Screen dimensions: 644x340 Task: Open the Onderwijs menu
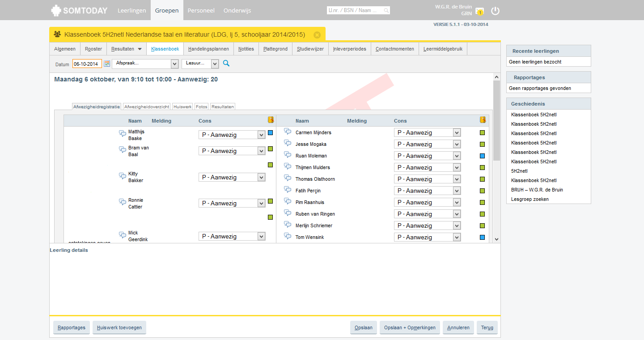(x=237, y=10)
